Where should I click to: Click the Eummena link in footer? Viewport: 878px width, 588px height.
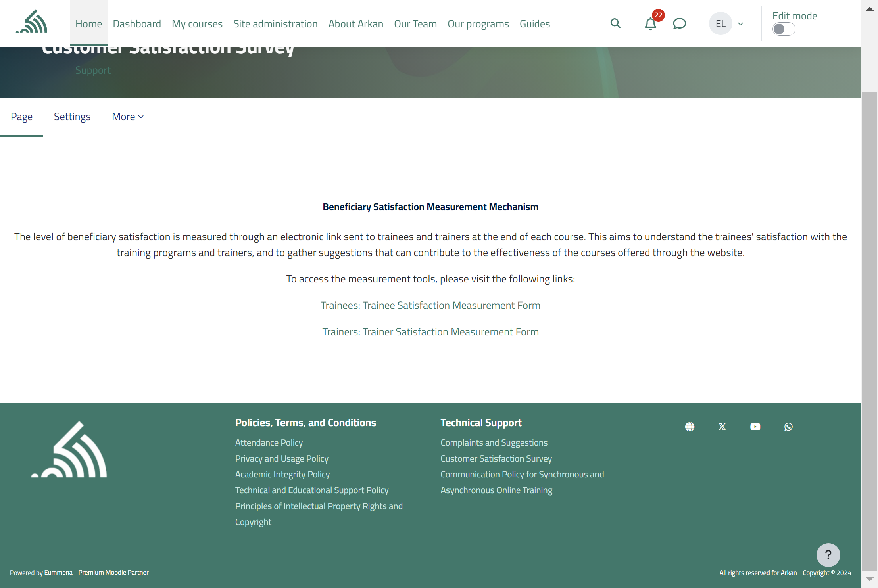pos(96,572)
